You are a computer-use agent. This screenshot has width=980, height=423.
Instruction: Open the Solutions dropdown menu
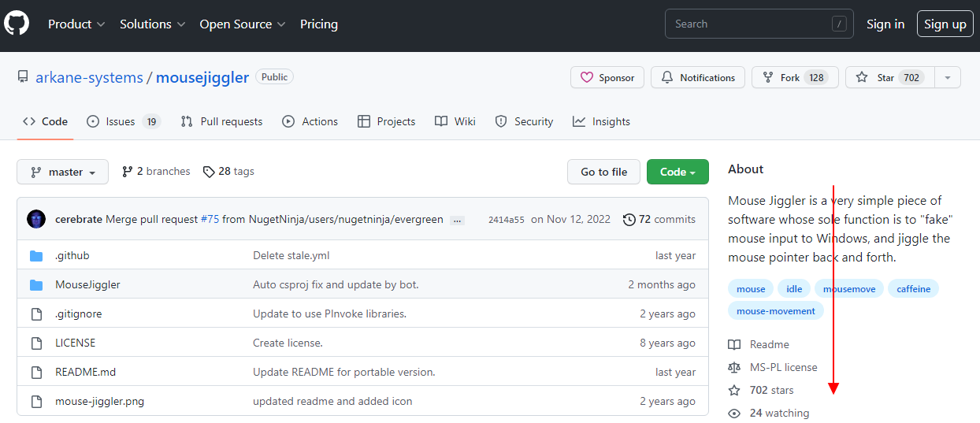point(152,24)
